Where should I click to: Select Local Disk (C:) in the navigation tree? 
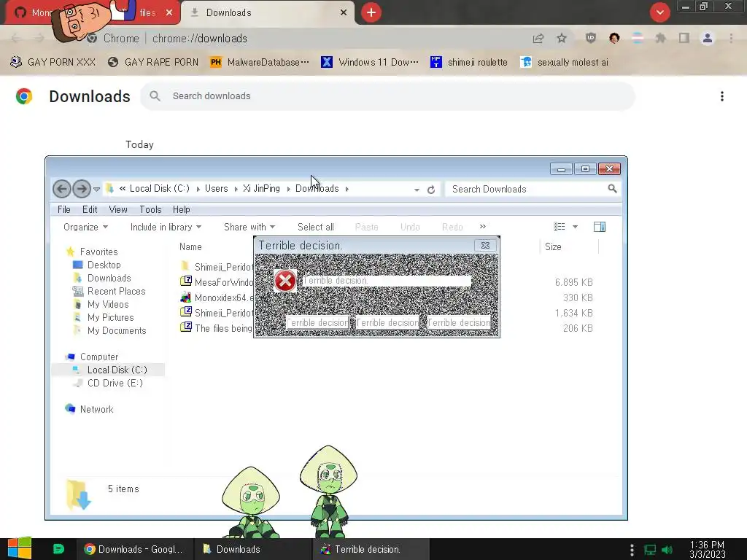(109, 370)
